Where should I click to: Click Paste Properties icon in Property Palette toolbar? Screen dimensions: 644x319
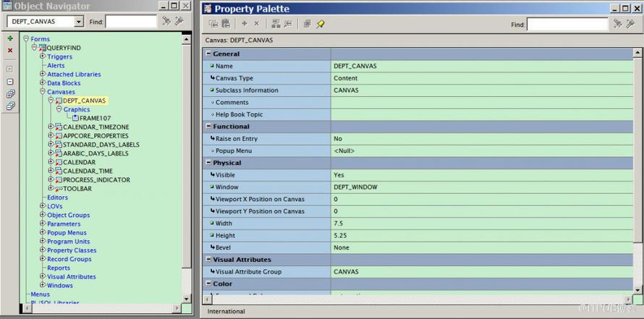(x=226, y=24)
